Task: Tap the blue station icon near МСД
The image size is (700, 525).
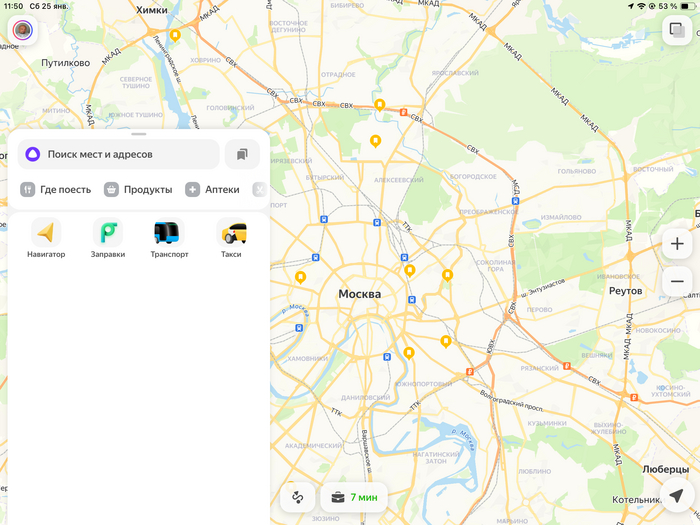Action: [x=515, y=201]
